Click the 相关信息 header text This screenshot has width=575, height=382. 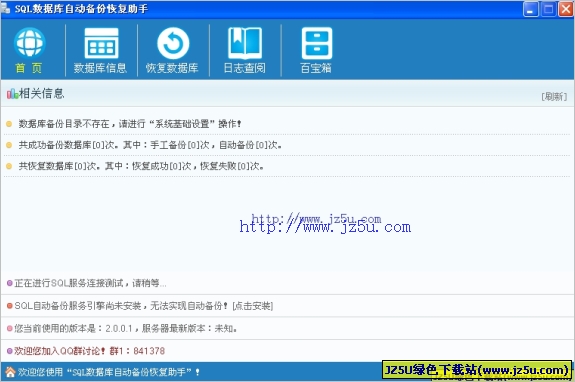point(41,93)
